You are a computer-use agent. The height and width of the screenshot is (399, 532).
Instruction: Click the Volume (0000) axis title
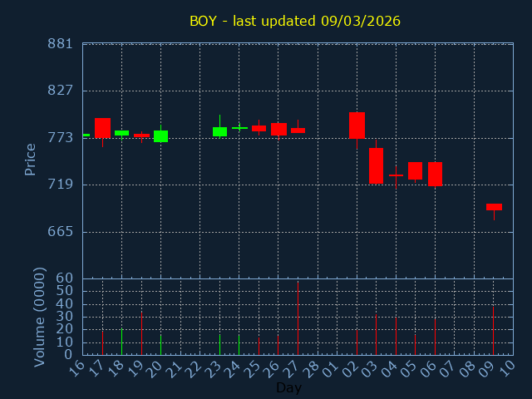39,317
